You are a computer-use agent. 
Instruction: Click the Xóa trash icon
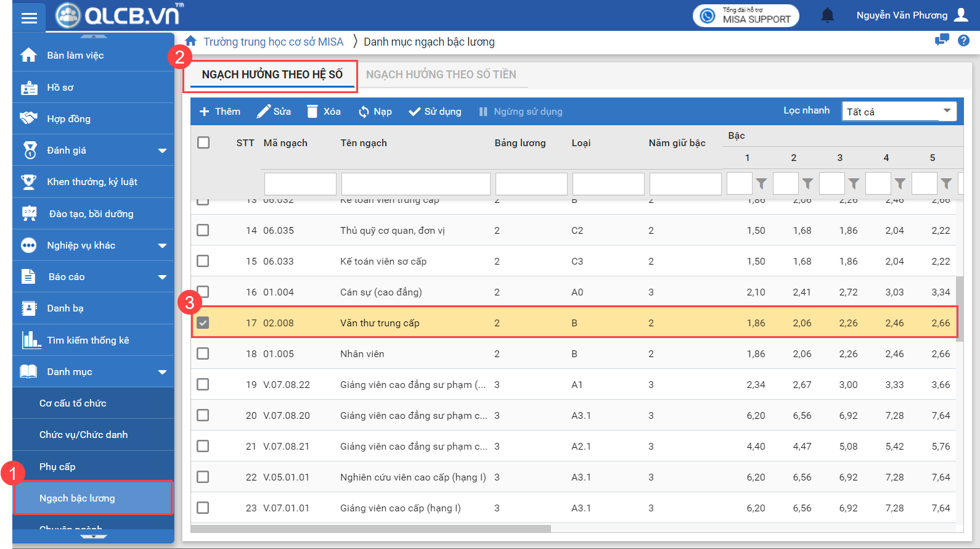click(312, 112)
